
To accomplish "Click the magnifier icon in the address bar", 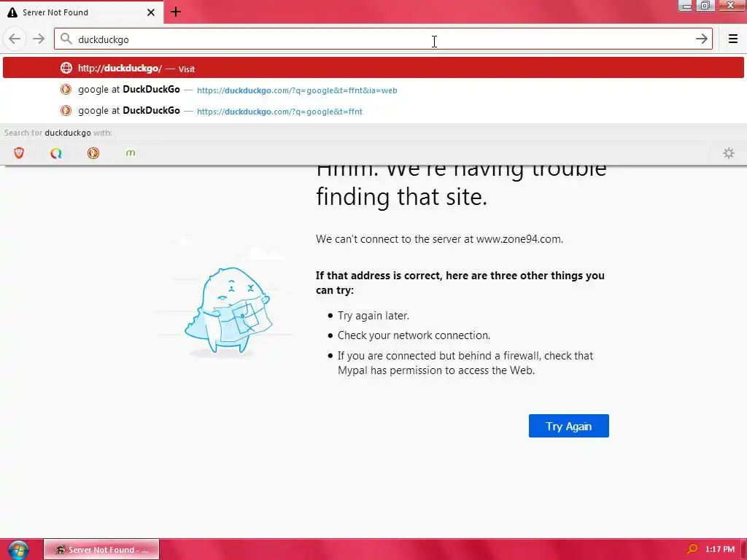I will tap(66, 39).
